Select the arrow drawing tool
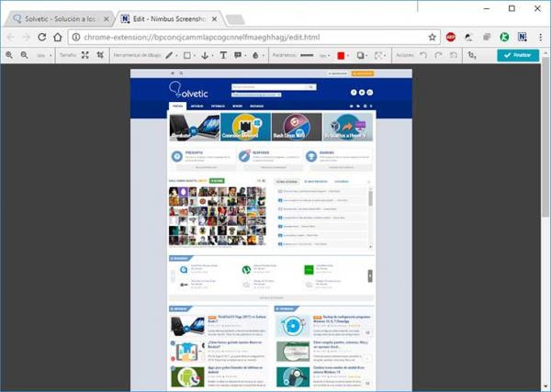The image size is (551, 392). [205, 55]
